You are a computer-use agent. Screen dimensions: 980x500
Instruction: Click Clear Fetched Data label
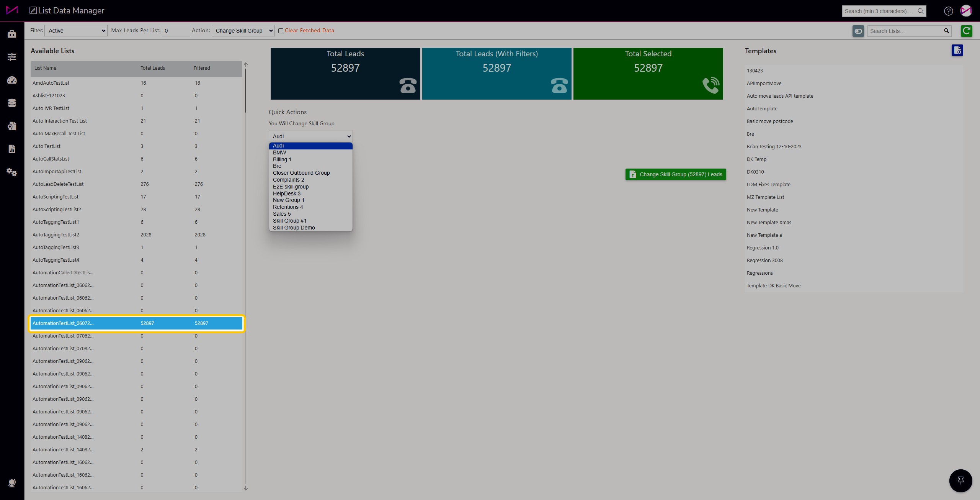(x=309, y=31)
